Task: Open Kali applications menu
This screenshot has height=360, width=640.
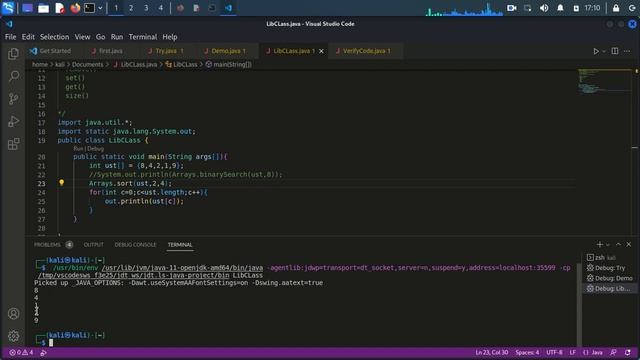Action: coord(8,8)
